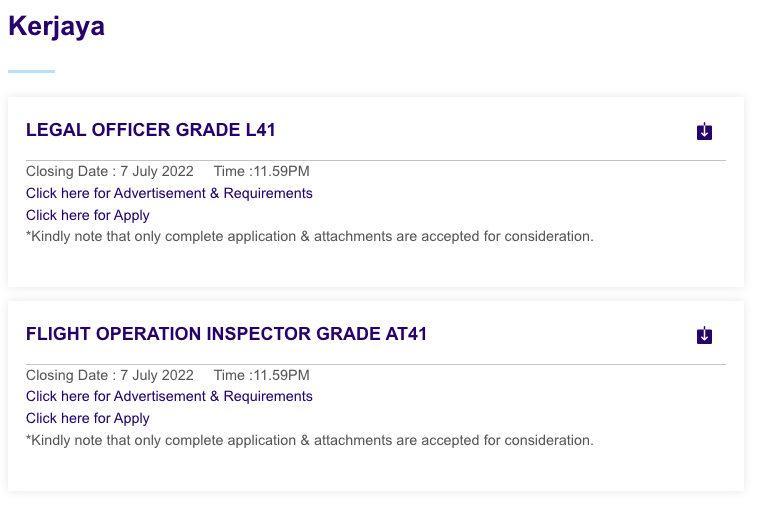The width and height of the screenshot is (764, 511).
Task: Open Legal Officer Advertisement & Requirements link
Action: (x=169, y=193)
